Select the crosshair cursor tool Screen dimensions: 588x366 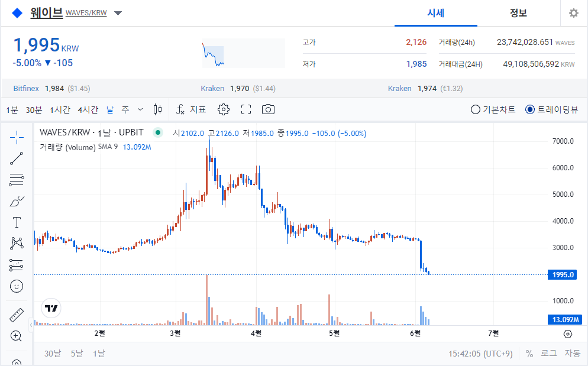17,138
